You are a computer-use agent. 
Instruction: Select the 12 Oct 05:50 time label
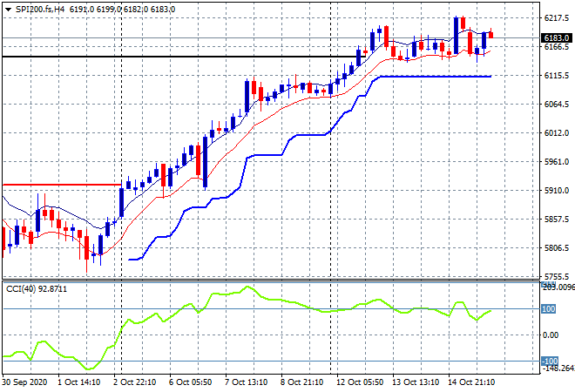pyautogui.click(x=360, y=382)
